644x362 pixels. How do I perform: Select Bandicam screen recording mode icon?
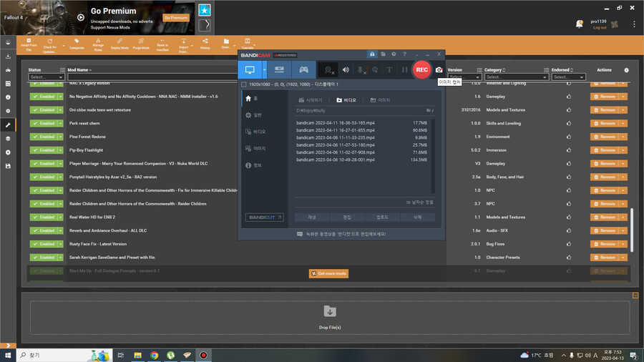coord(250,69)
